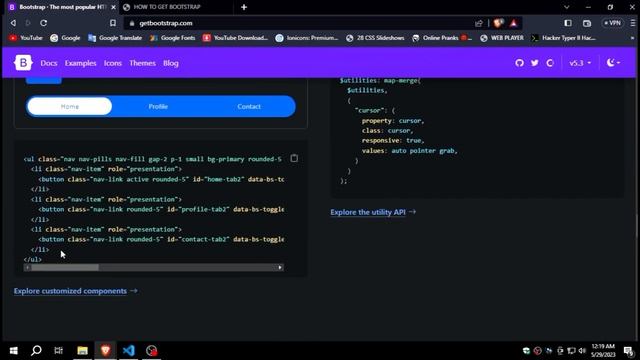Click the page vertical scrollbar
This screenshot has width=640, height=360.
tap(637, 208)
